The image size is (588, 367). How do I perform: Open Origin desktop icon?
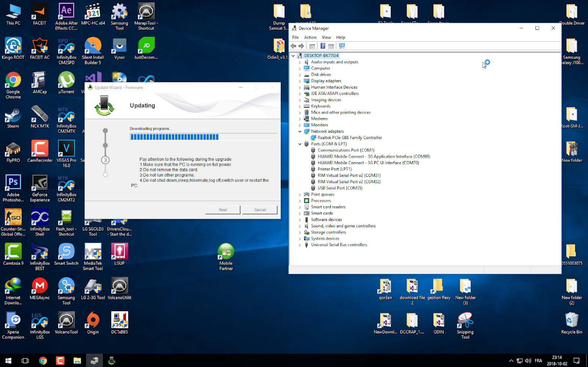(93, 323)
